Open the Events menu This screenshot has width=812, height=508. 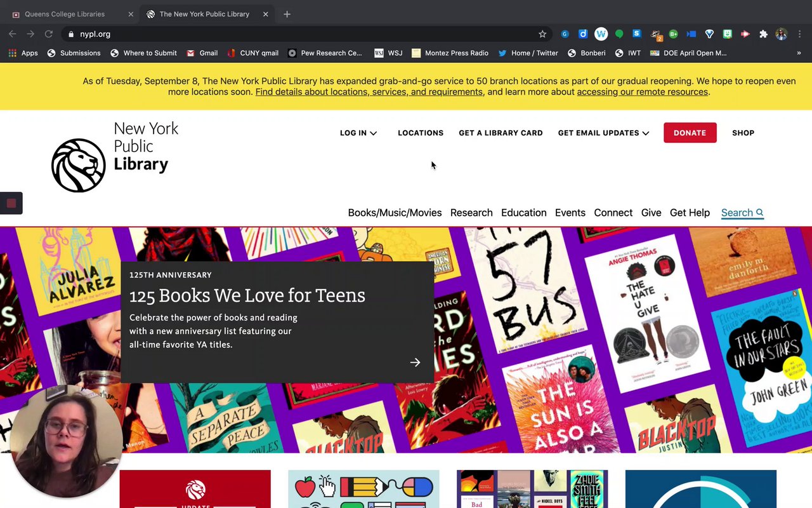(x=570, y=213)
